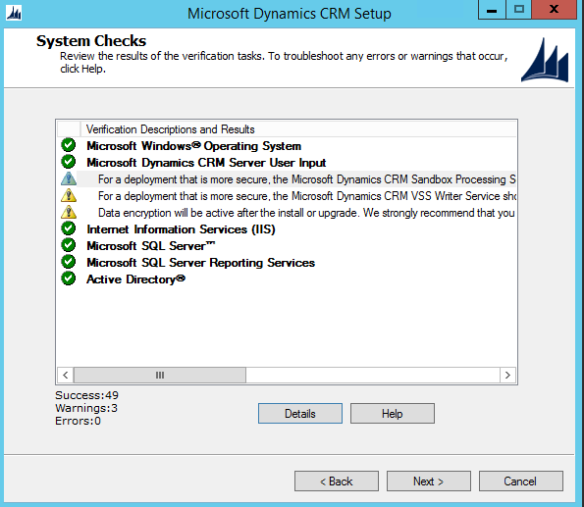Click green check beside SQL Server Reporting Services
Image resolution: width=584 pixels, height=507 pixels.
tap(69, 262)
